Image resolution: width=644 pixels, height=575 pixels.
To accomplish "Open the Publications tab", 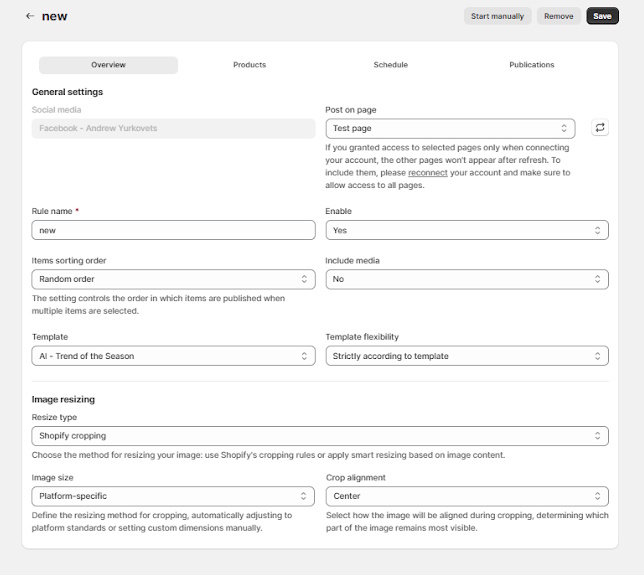I will pos(531,65).
